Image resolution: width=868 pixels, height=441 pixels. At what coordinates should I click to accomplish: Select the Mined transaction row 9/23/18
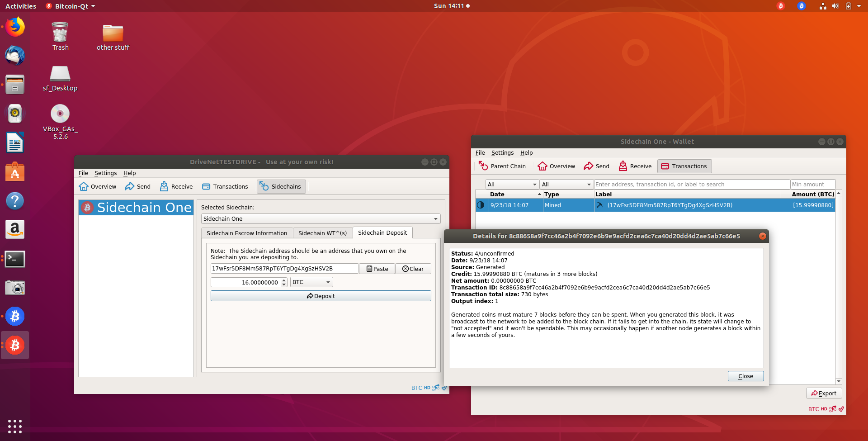tap(655, 205)
